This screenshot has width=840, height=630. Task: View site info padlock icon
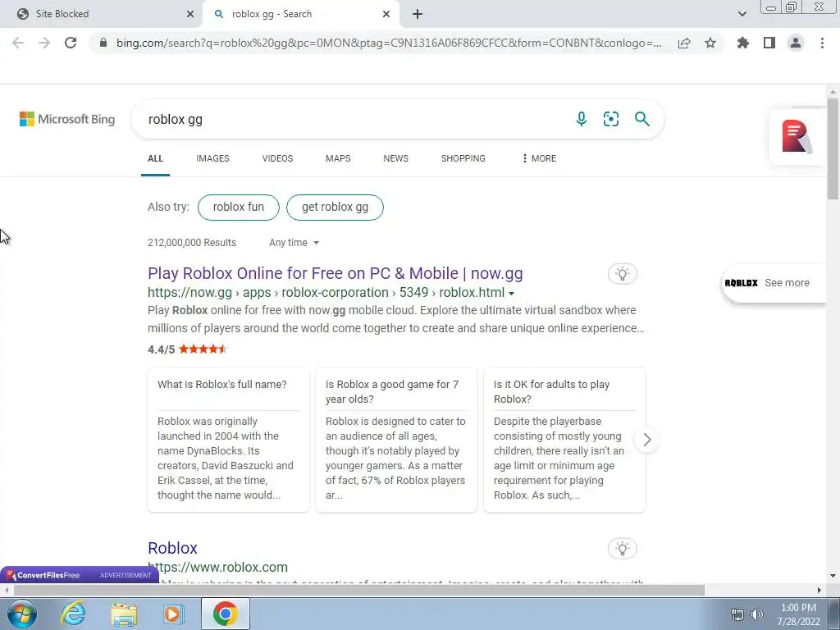103,43
